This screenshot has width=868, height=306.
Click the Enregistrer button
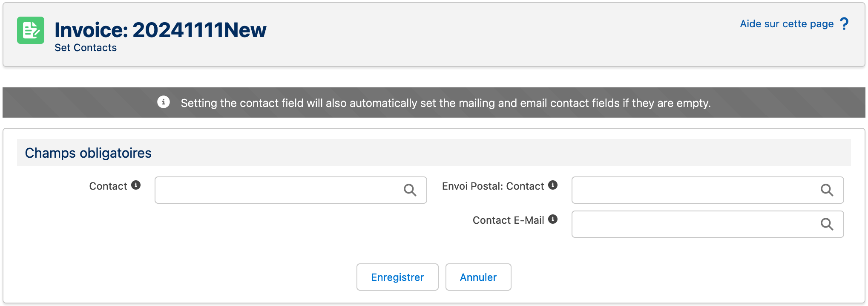tap(397, 277)
